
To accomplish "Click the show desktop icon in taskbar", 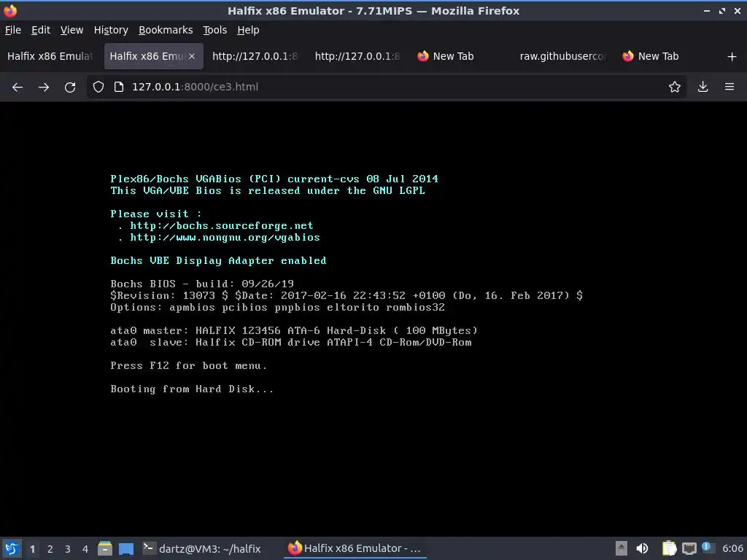I will tap(126, 548).
